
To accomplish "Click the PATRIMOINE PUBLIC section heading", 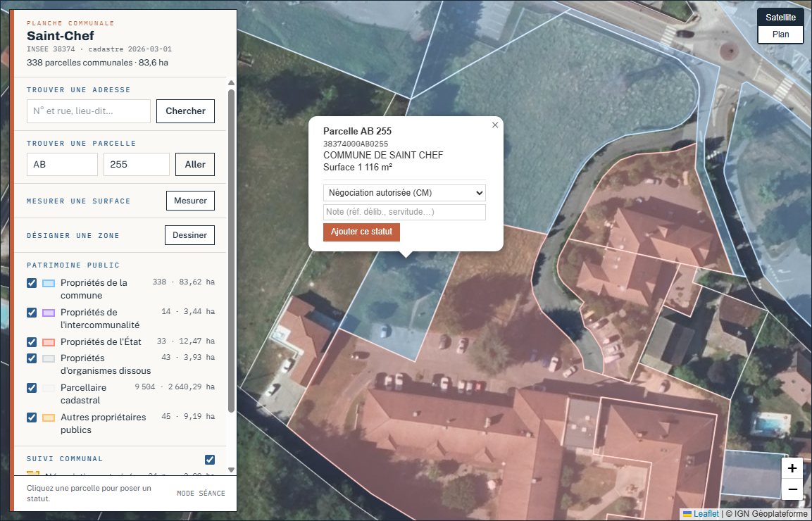I will [73, 265].
